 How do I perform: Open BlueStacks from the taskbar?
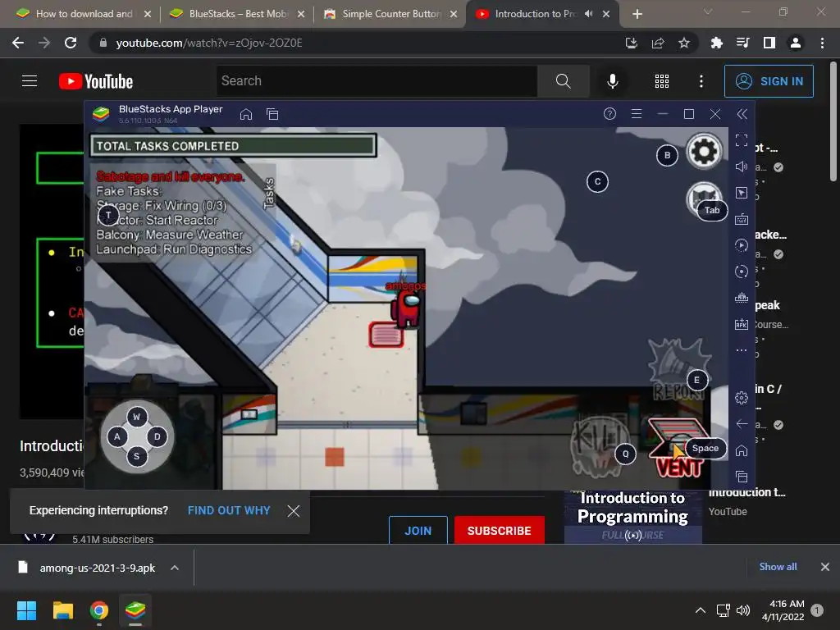135,610
